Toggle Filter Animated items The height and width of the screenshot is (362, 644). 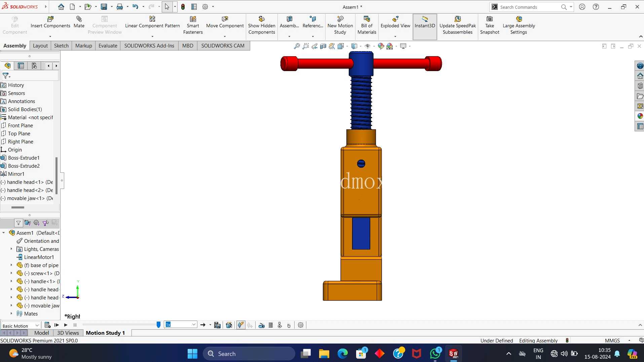coord(28,223)
